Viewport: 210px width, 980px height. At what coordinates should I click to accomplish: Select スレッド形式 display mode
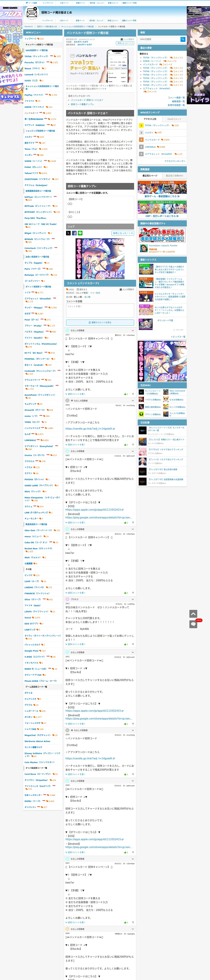82,293
